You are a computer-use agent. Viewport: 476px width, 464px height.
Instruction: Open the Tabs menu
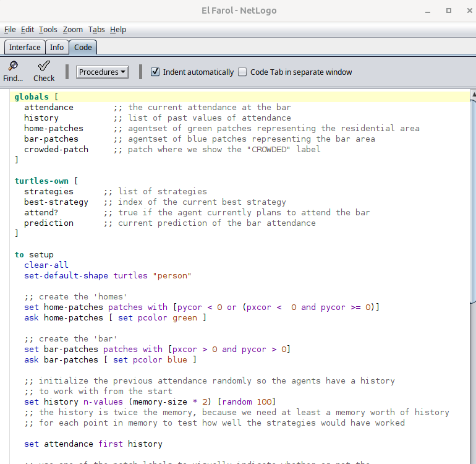pyautogui.click(x=96, y=29)
